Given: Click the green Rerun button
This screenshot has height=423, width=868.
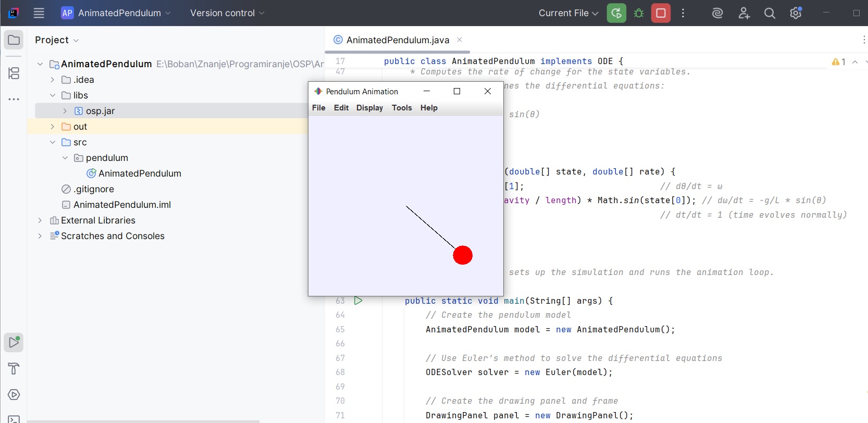Looking at the screenshot, I should pos(616,13).
